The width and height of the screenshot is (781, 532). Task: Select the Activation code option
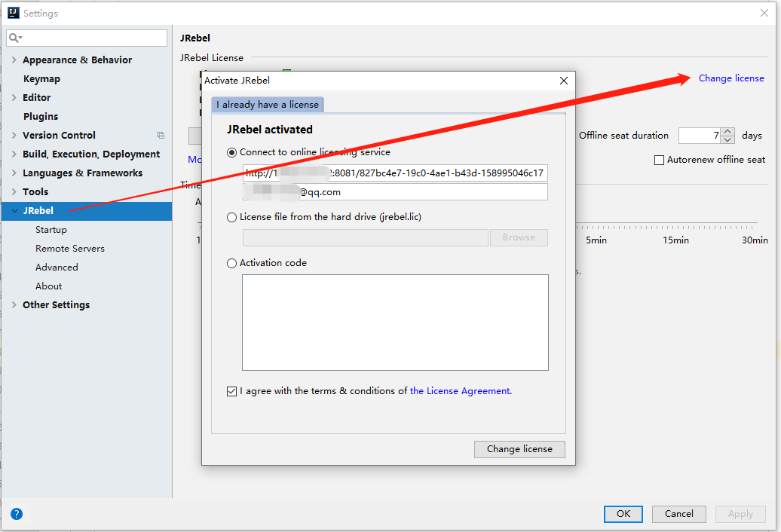tap(231, 263)
